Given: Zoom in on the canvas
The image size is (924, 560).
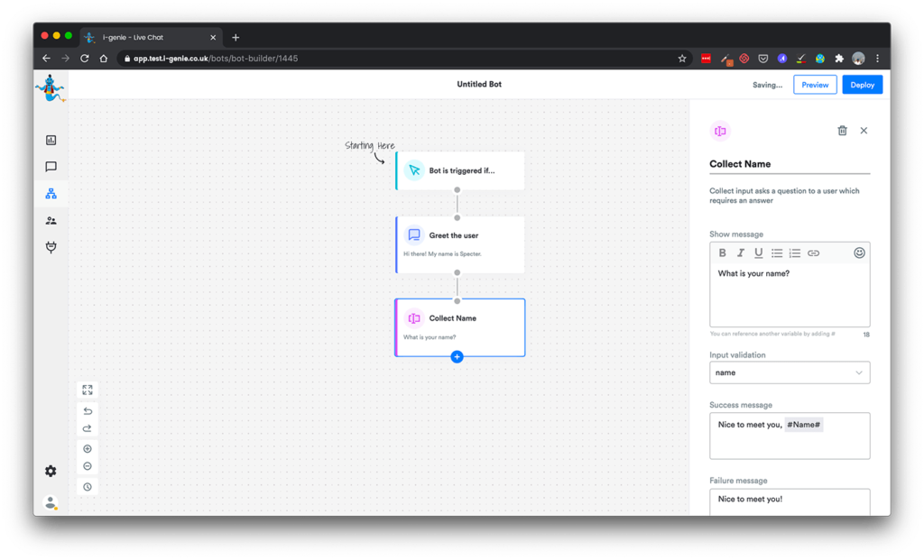Looking at the screenshot, I should 88,449.
